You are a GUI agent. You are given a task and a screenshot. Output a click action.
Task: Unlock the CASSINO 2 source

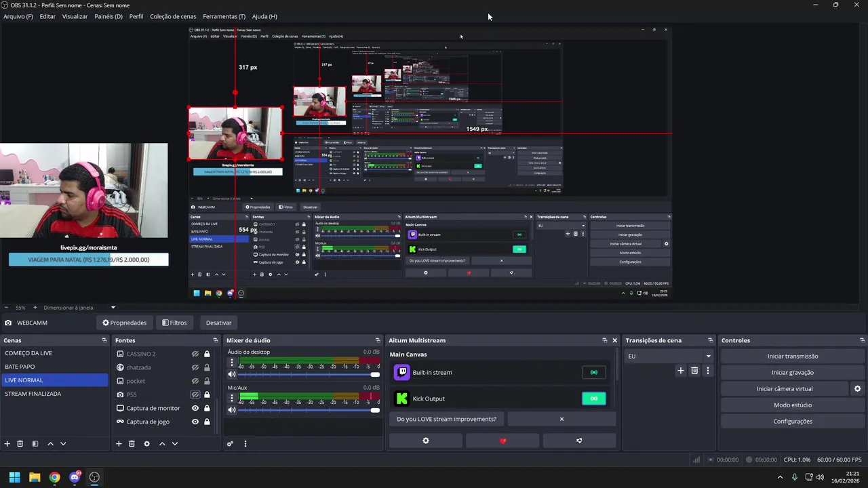207,354
